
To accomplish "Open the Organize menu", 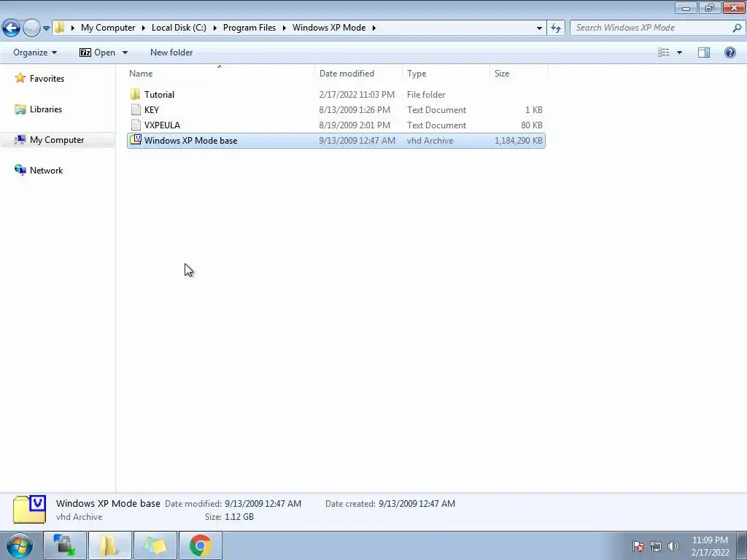I will [35, 52].
